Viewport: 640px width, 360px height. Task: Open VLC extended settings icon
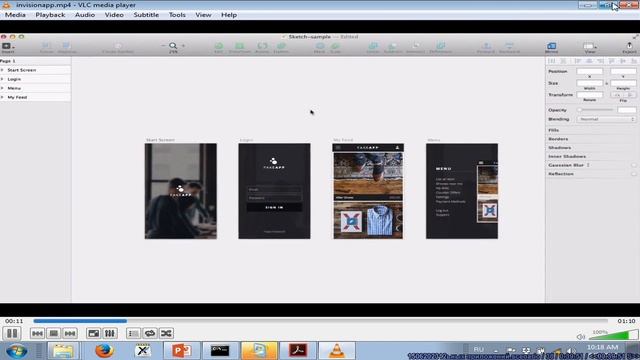[109, 333]
